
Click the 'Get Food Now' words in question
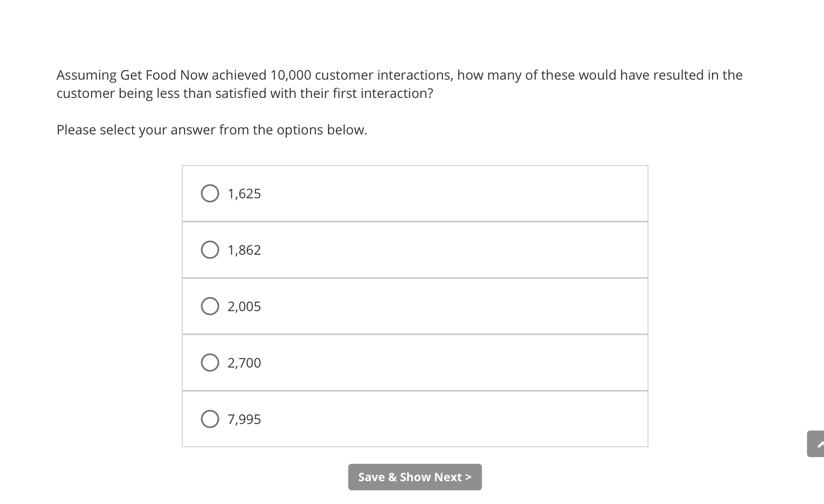click(x=164, y=75)
